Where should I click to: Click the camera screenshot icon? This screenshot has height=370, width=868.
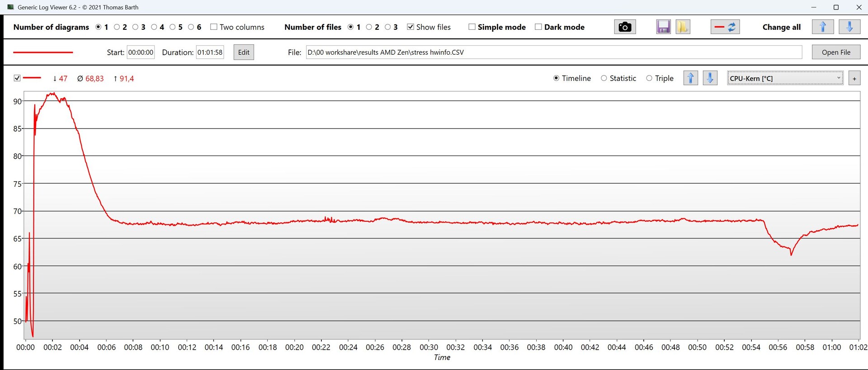point(625,27)
